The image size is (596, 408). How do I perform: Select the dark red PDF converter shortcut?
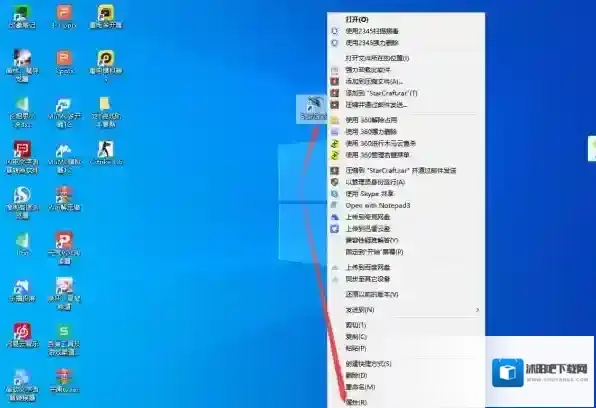click(x=22, y=157)
